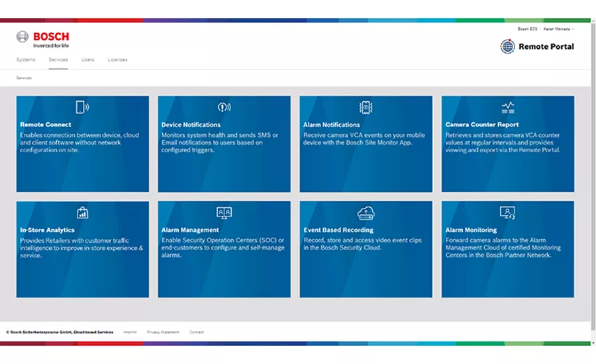This screenshot has height=364, width=596.
Task: Open the Licenses tab
Action: point(117,60)
